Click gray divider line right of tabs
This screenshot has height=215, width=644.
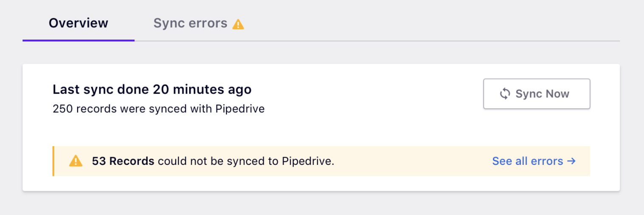click(x=382, y=41)
